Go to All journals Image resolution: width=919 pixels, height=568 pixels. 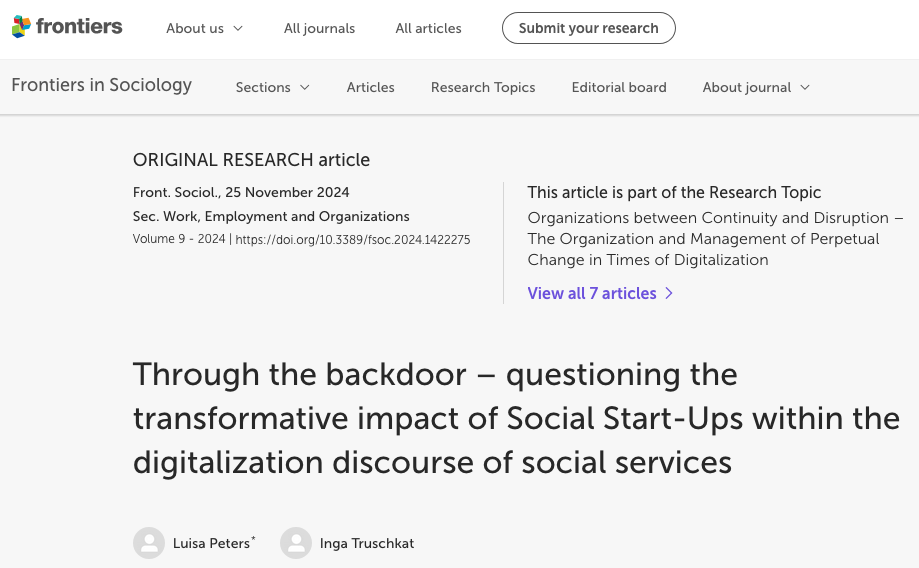[319, 28]
